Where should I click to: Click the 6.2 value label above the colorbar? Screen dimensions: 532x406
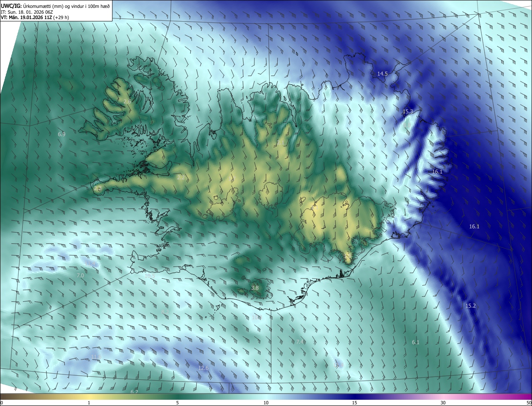tap(134, 392)
